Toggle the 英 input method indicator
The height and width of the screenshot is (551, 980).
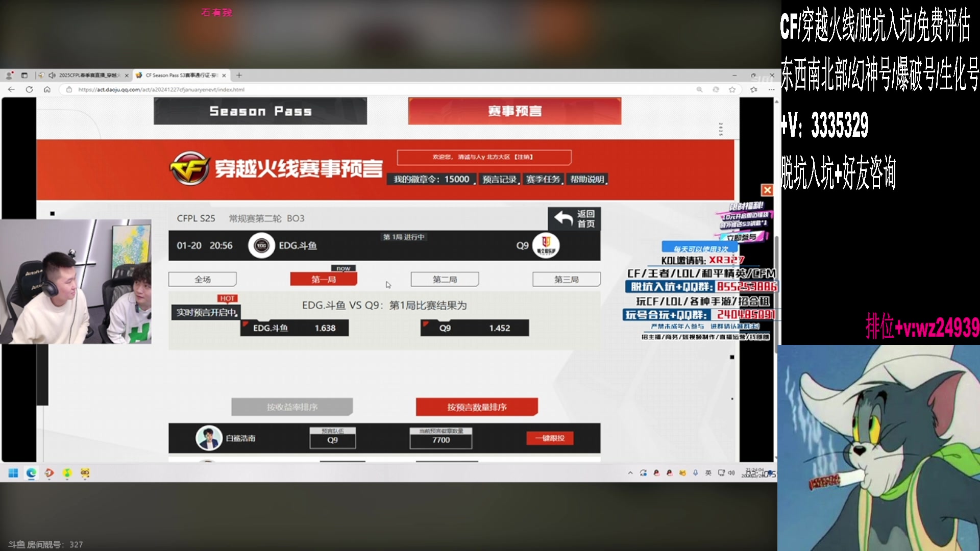click(x=708, y=473)
